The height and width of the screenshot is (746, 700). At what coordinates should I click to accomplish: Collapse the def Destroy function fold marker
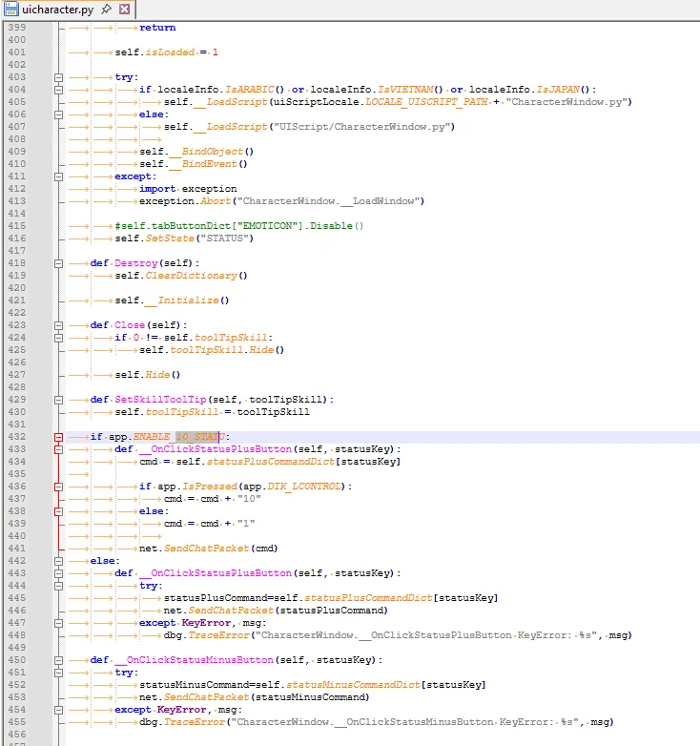[x=58, y=263]
